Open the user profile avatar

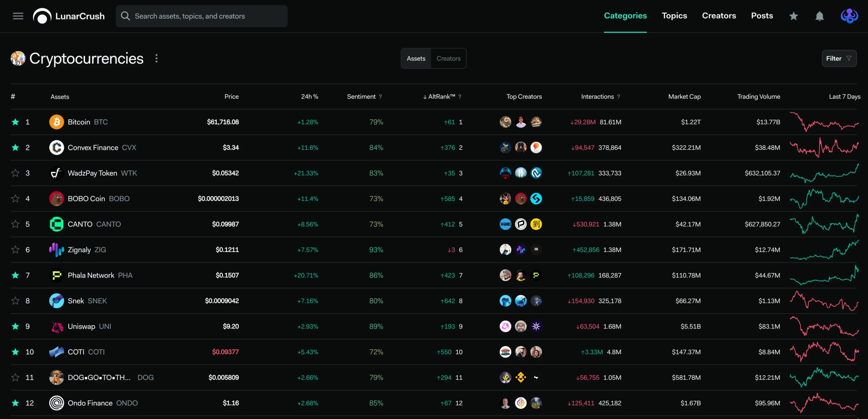849,16
